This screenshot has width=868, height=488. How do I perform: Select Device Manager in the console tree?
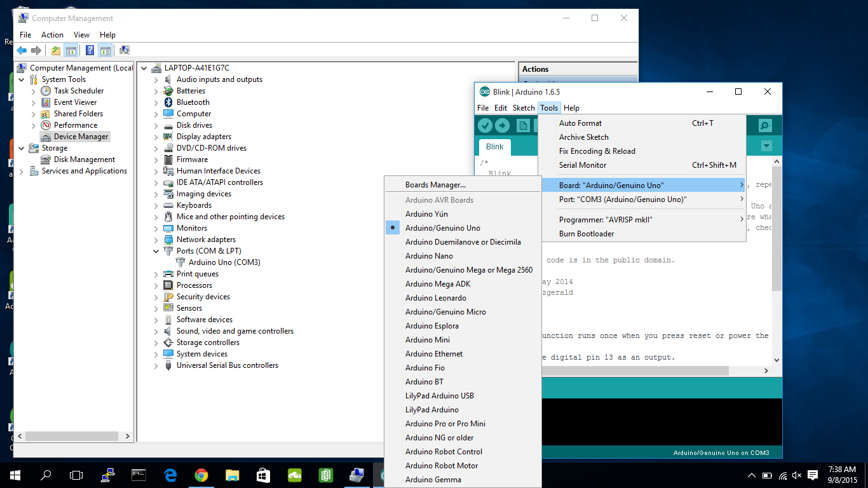81,137
